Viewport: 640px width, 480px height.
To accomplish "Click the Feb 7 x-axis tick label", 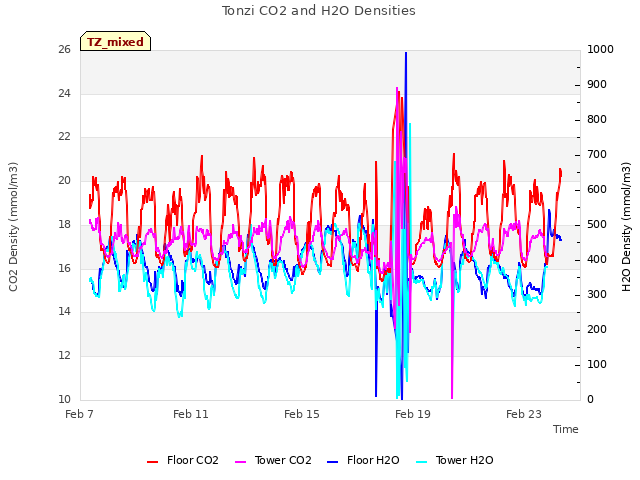I will (80, 414).
